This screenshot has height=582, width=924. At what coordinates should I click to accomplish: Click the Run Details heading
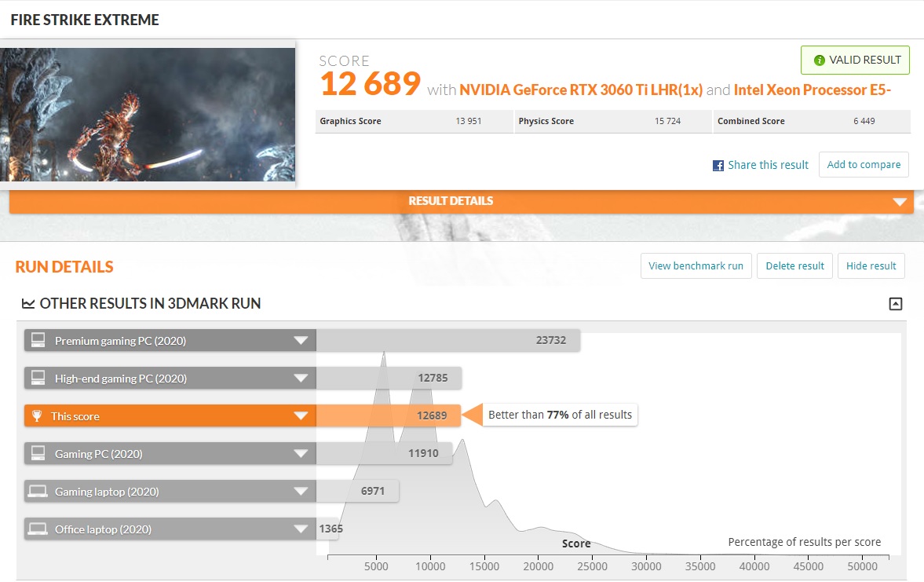(64, 267)
